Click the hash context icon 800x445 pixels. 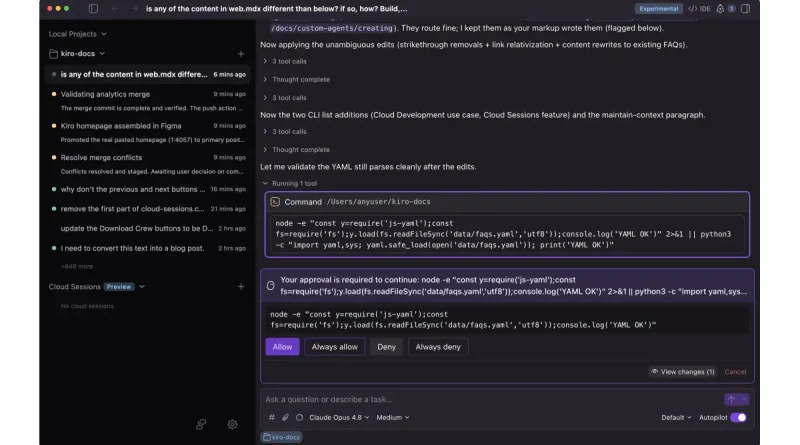pos(271,417)
